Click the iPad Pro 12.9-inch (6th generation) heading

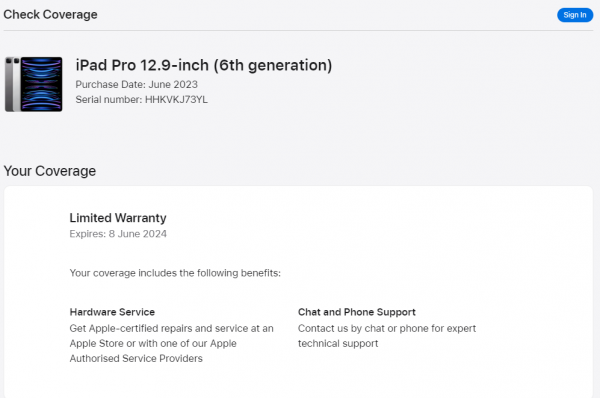pos(204,65)
